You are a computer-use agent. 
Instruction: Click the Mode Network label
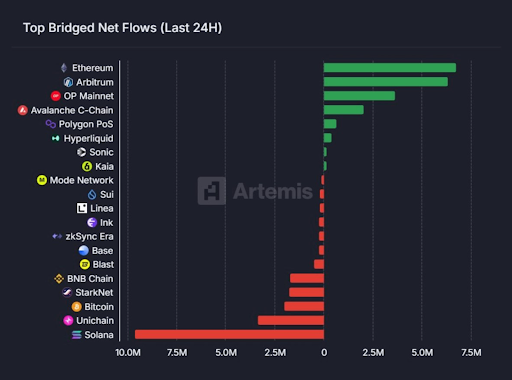click(82, 180)
